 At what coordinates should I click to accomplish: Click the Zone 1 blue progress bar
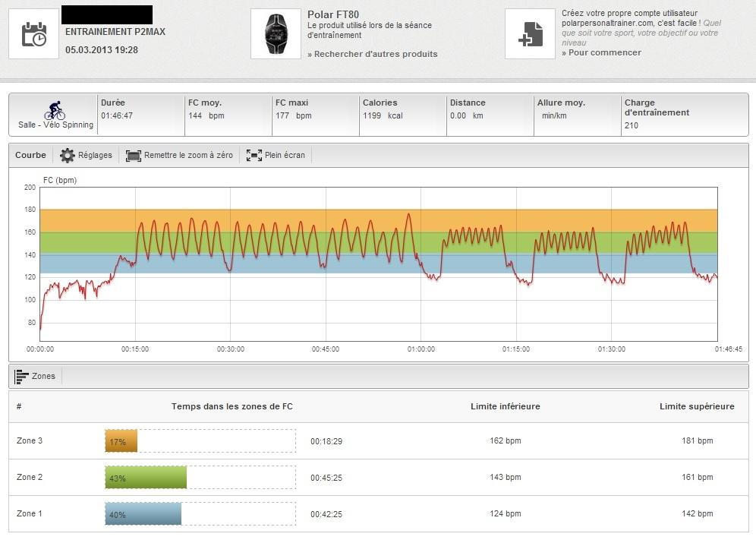[143, 514]
